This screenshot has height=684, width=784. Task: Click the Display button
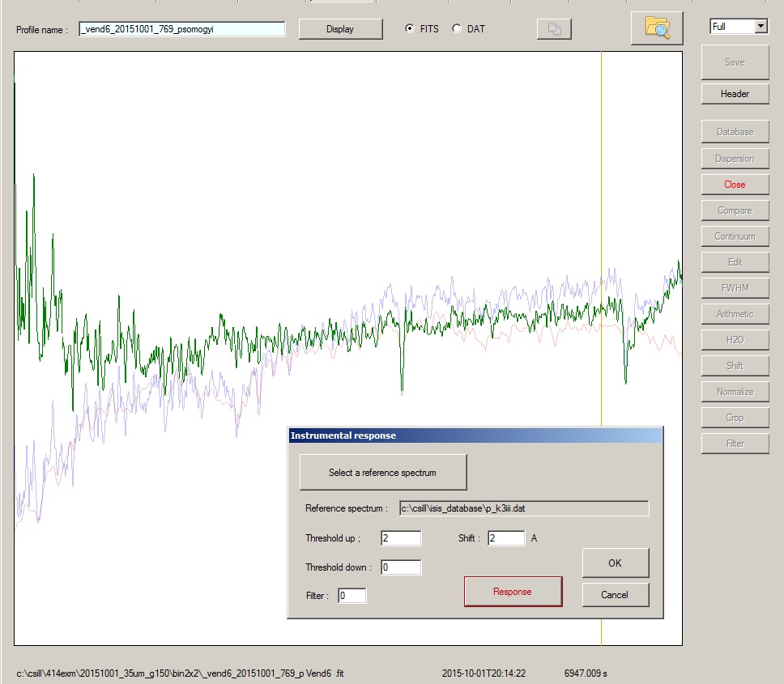tap(340, 29)
